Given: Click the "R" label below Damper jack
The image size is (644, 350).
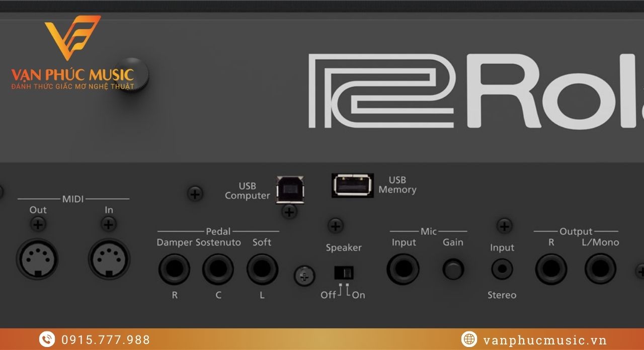Looking at the screenshot, I should point(175,295).
